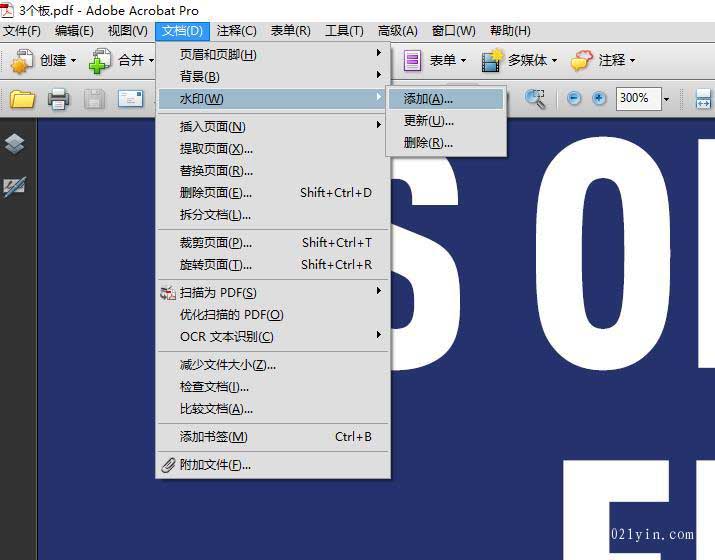Choose Update (更新) watermark option
Viewport: 715px width, 560px height.
click(x=446, y=121)
